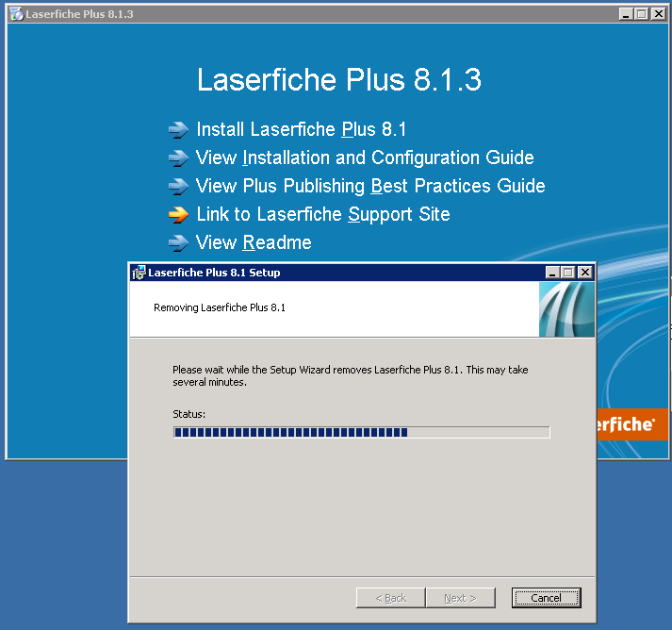The image size is (672, 630).
Task: Click the Laserfiche Plus 8.1 Setup title bar icon
Action: (139, 273)
